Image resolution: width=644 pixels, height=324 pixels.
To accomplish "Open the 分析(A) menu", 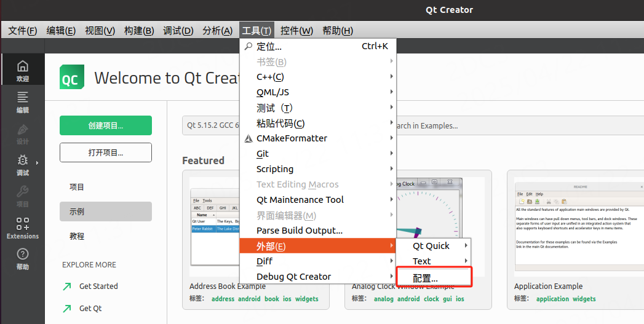I will click(217, 30).
